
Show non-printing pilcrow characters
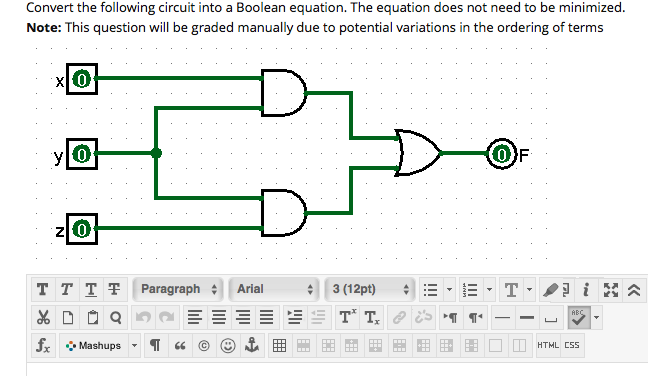click(x=155, y=345)
